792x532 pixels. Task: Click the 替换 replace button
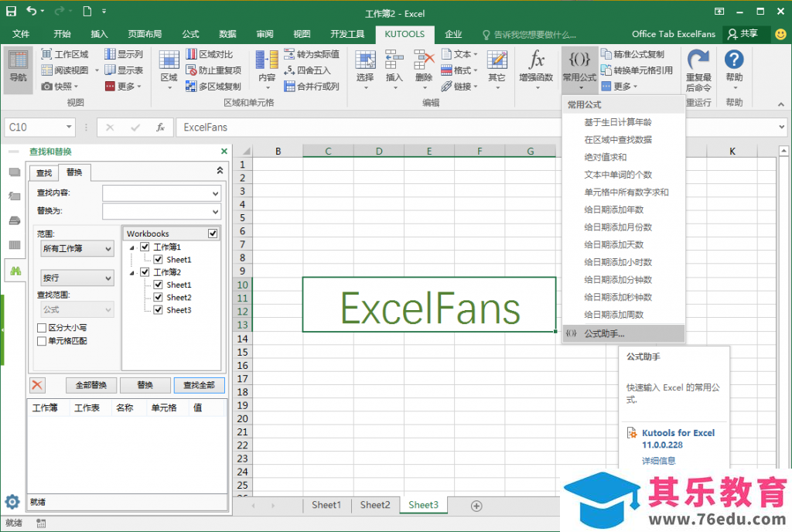click(x=145, y=385)
